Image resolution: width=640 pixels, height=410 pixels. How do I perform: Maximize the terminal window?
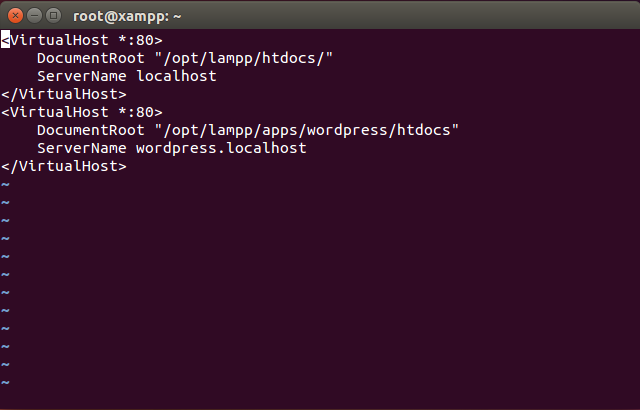tap(52, 15)
